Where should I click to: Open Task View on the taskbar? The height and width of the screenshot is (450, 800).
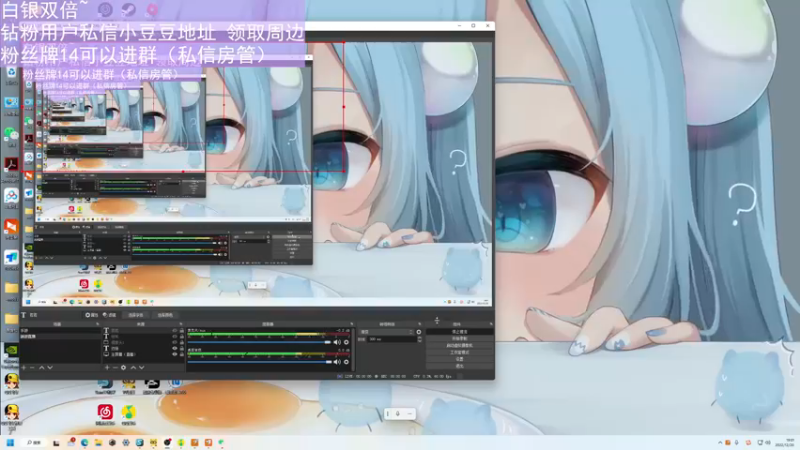56,443
